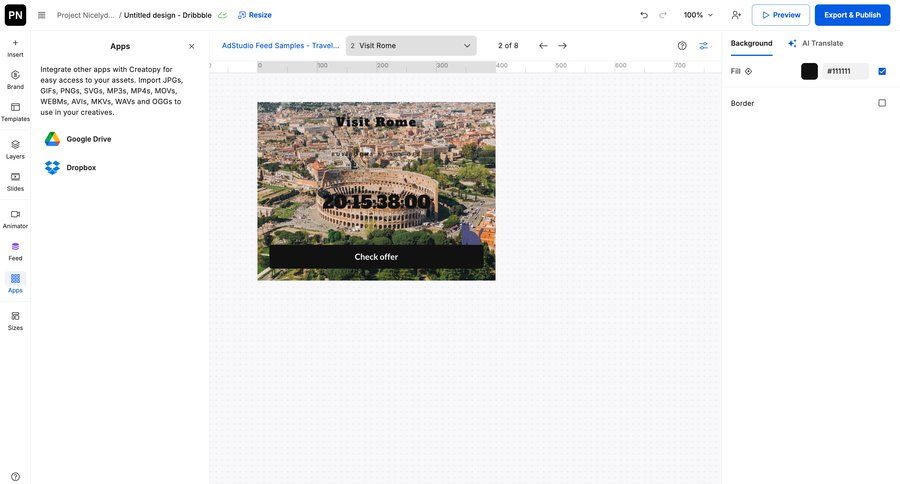The height and width of the screenshot is (484, 900).
Task: Open the Brand kit panel
Action: (15, 79)
